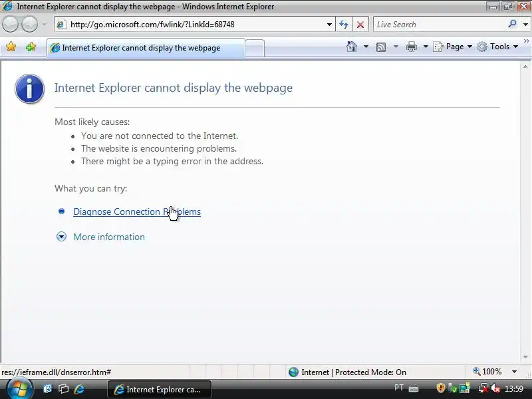532x399 pixels.
Task: Click the Print icon
Action: click(x=411, y=47)
